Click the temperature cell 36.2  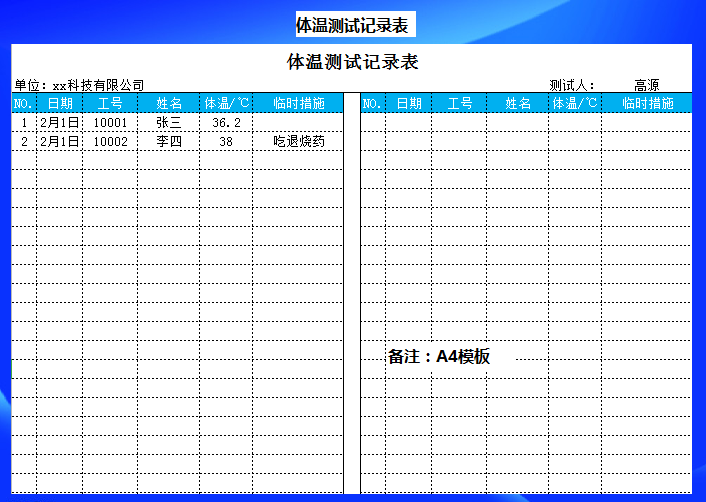(x=226, y=122)
